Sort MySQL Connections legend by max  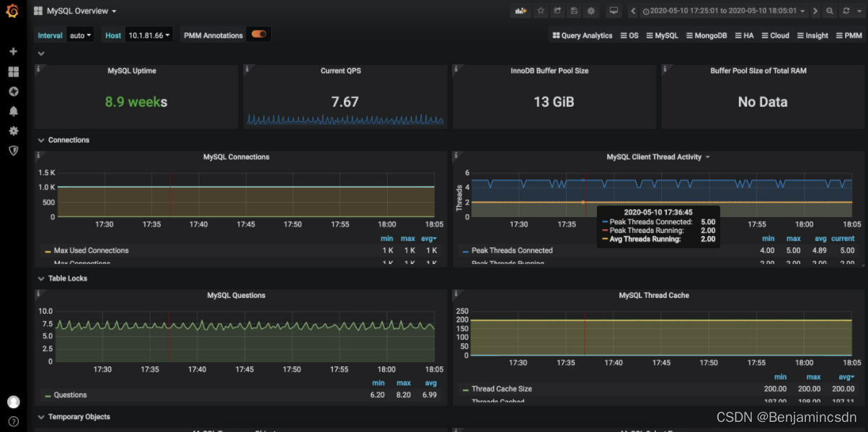407,238
